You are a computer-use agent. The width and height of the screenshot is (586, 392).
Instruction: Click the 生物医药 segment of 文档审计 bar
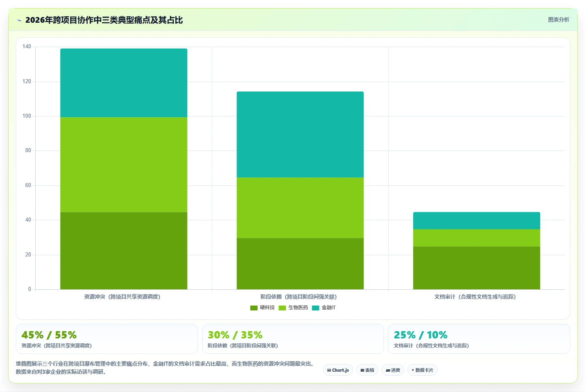point(476,238)
